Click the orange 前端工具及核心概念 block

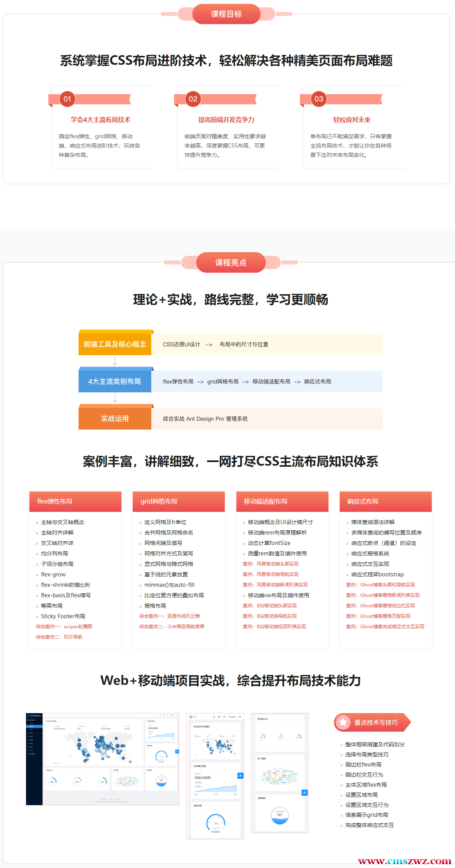(115, 344)
